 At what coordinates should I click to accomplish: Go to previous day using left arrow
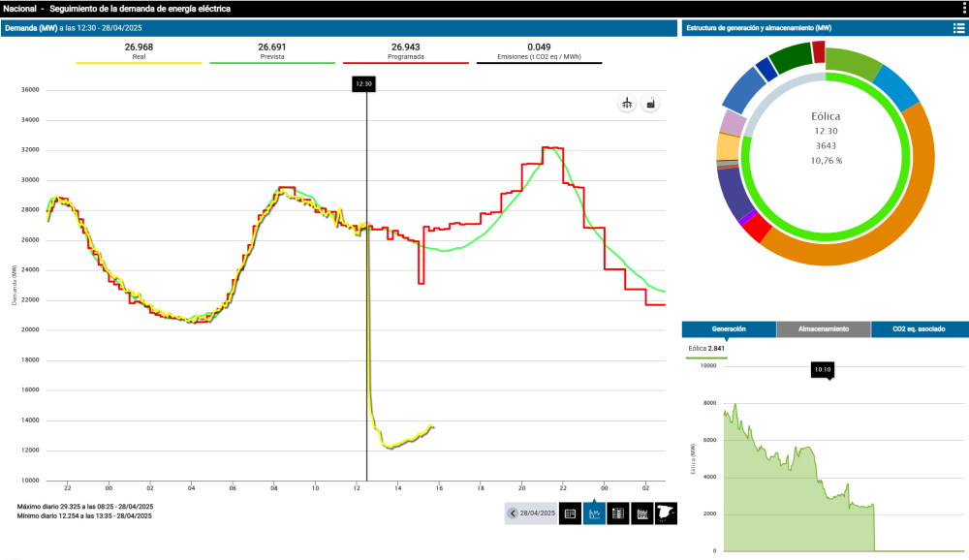(513, 513)
